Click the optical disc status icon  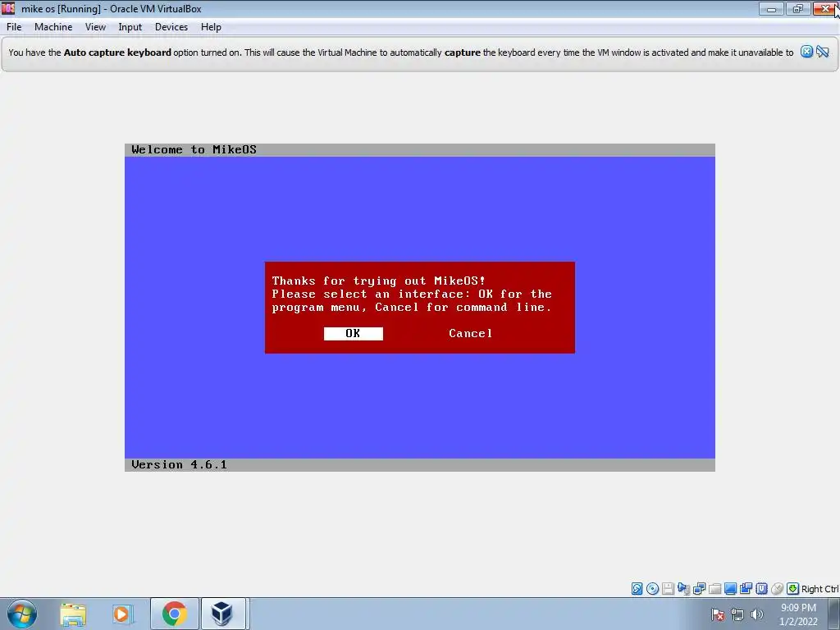(x=652, y=589)
